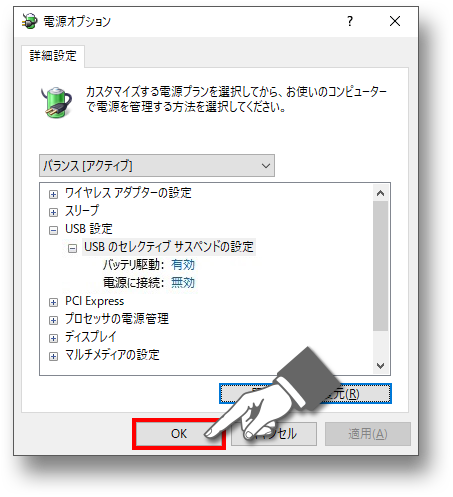453x497 pixels.
Task: Click the scroll up arrow in settings list
Action: pos(380,193)
